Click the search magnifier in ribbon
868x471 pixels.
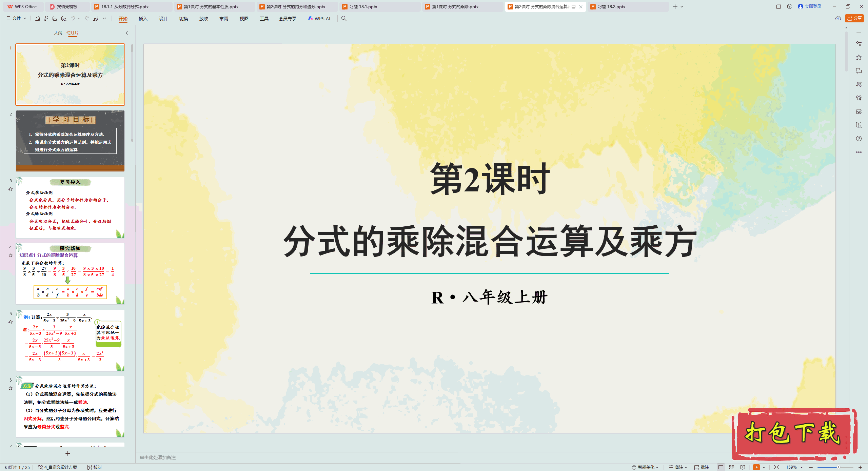344,19
